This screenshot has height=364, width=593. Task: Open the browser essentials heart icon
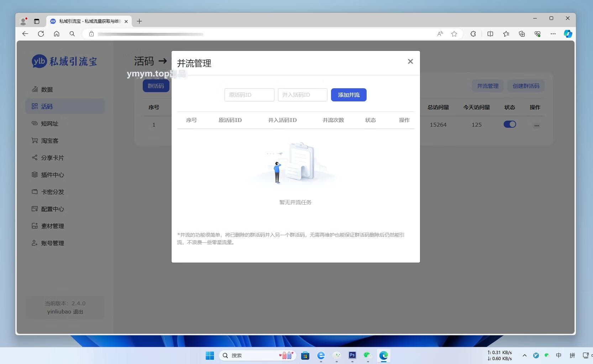pyautogui.click(x=537, y=34)
